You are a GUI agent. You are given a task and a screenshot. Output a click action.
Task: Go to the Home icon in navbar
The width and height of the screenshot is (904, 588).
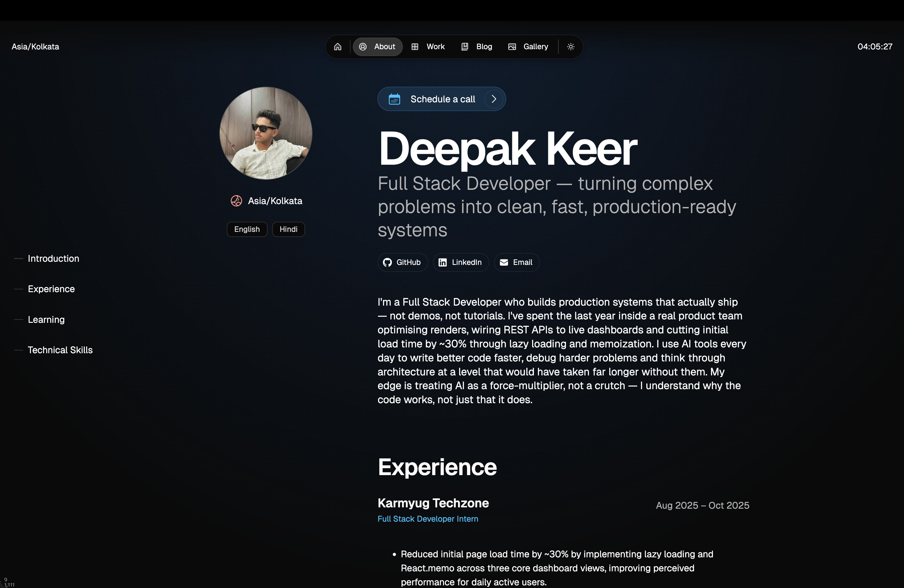338,47
